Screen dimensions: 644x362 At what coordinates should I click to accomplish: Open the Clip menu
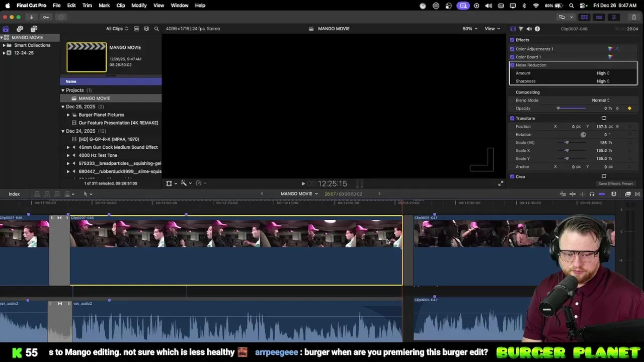121,6
